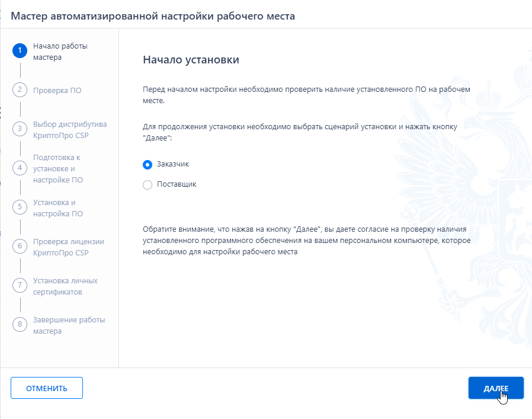
Task: Select the Заказчик radio button
Action: (x=148, y=165)
